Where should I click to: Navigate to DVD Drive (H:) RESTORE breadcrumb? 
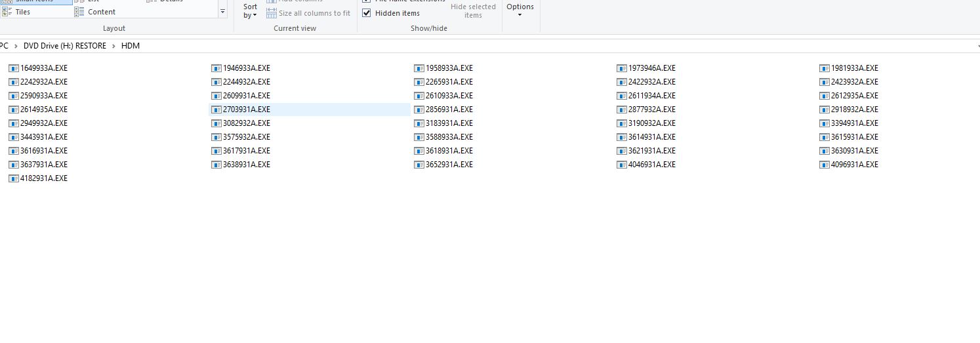click(64, 46)
